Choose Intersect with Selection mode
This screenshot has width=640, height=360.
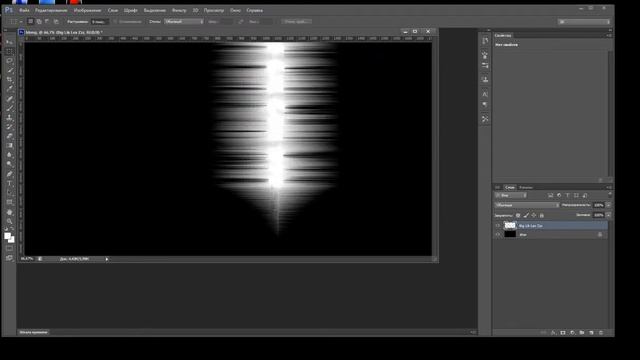56,22
